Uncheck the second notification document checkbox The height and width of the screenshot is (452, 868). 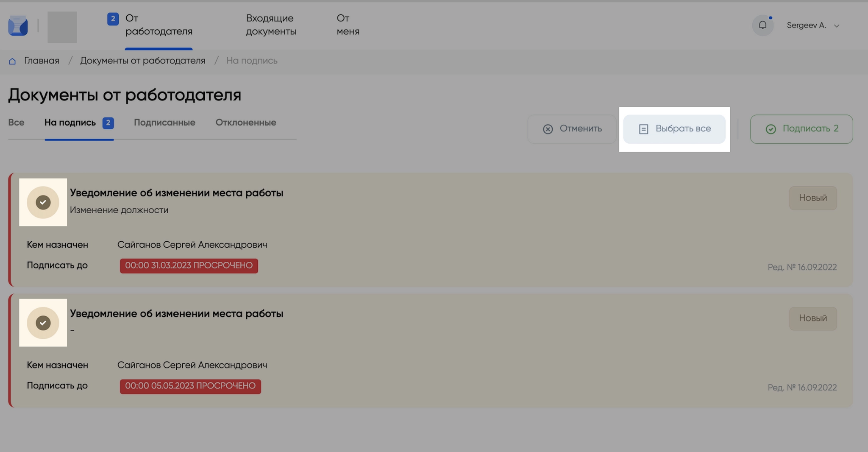(43, 323)
